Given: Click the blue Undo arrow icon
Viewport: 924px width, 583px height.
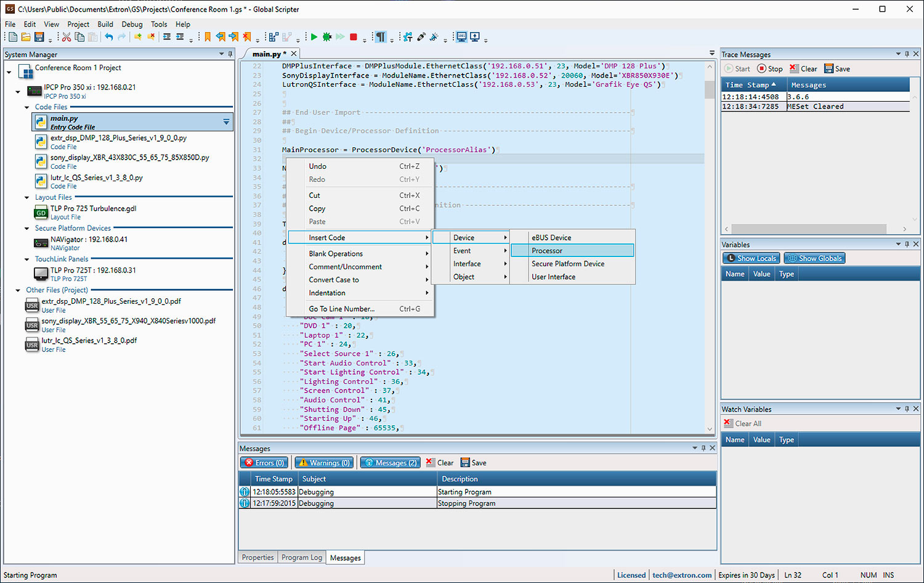Looking at the screenshot, I should (x=108, y=37).
